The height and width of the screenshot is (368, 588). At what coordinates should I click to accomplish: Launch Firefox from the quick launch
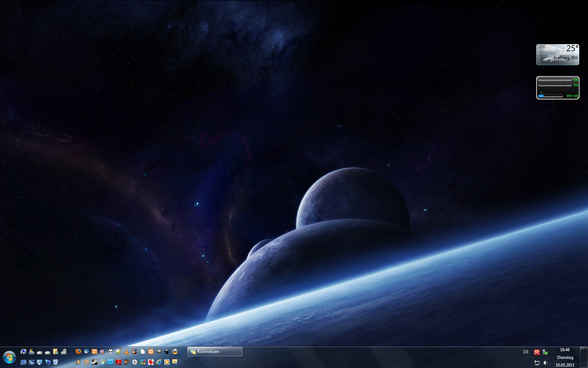point(78,352)
